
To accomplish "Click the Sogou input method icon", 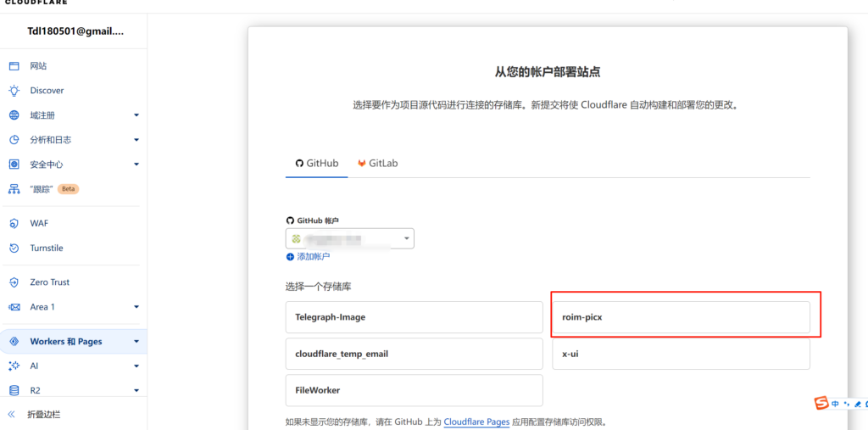I will 821,404.
